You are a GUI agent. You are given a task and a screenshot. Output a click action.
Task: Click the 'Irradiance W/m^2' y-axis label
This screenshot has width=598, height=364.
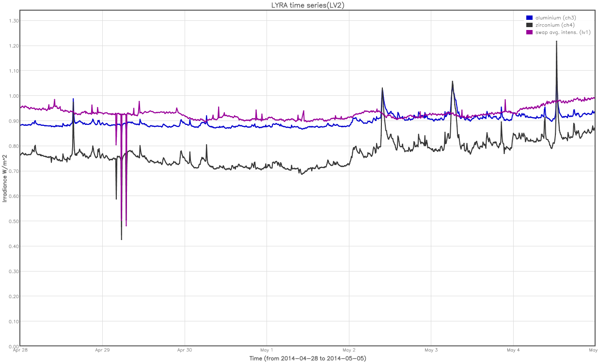pos(5,178)
